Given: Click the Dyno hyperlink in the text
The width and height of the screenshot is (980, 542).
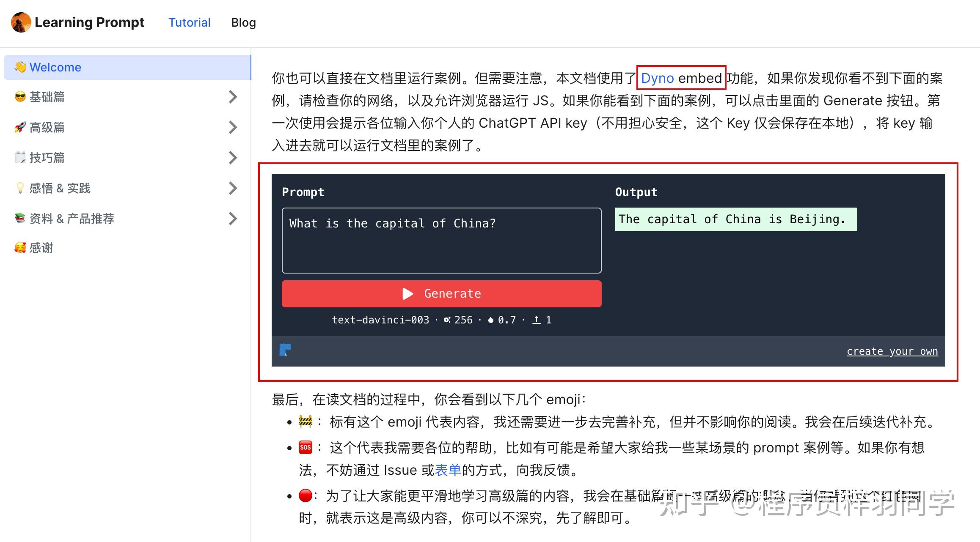Looking at the screenshot, I should coord(657,78).
